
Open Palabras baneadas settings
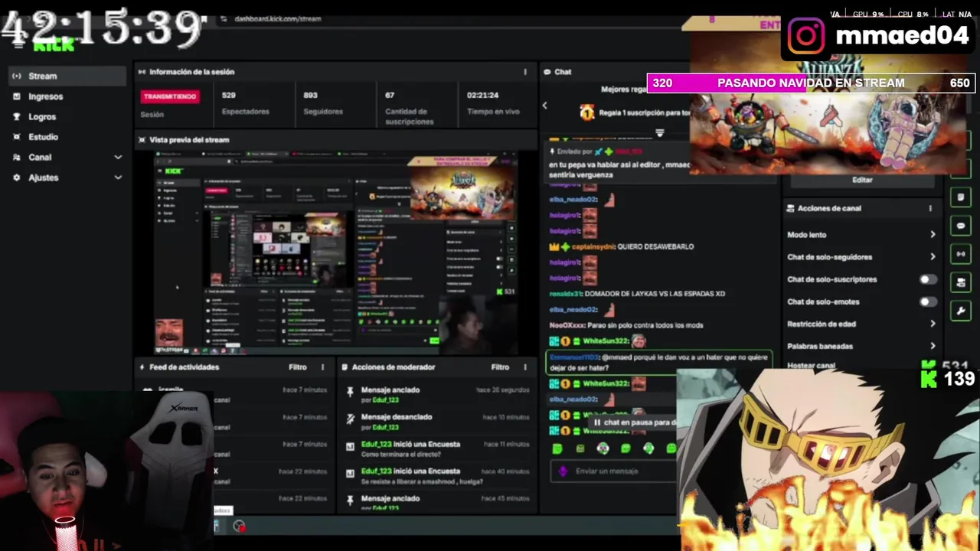(x=861, y=346)
